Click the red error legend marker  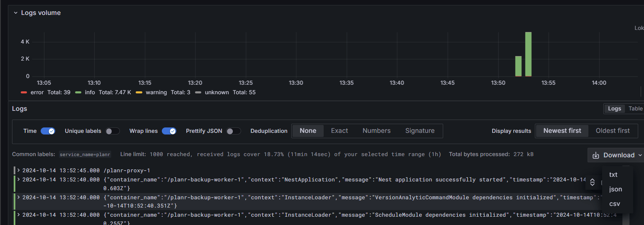click(24, 92)
